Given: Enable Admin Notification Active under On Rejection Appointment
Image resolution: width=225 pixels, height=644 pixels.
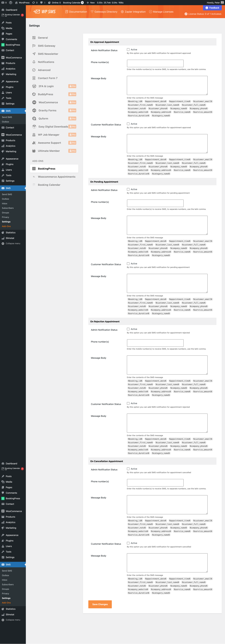Looking at the screenshot, I should (x=128, y=329).
